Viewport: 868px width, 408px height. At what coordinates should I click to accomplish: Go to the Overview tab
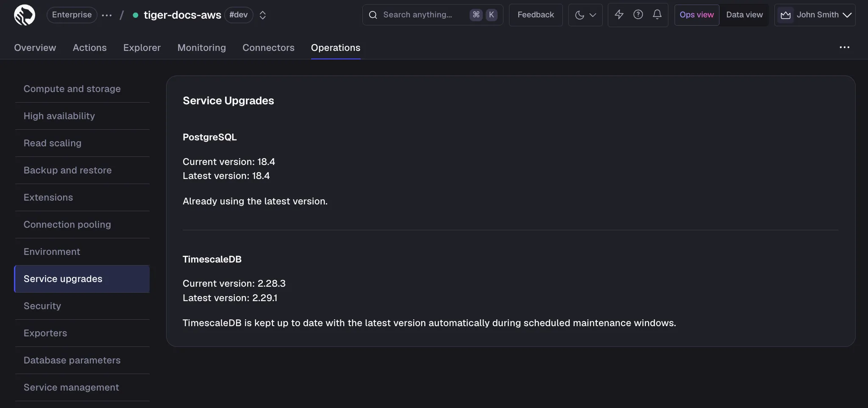[x=35, y=48]
